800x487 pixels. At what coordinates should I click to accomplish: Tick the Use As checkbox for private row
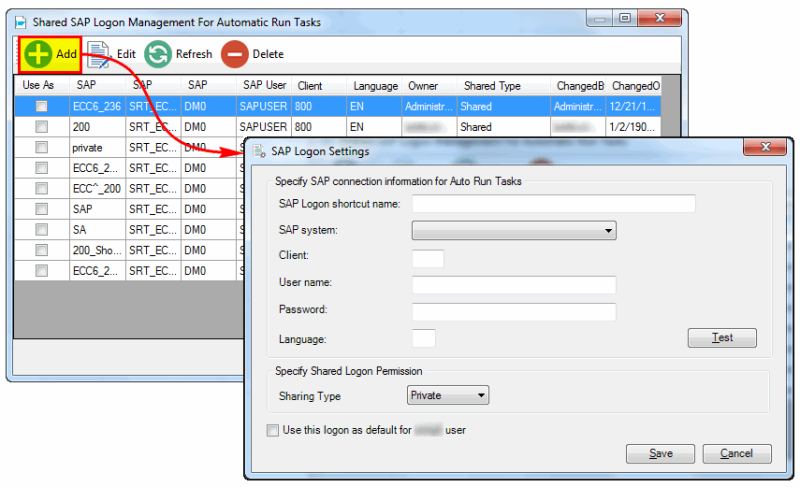42,147
